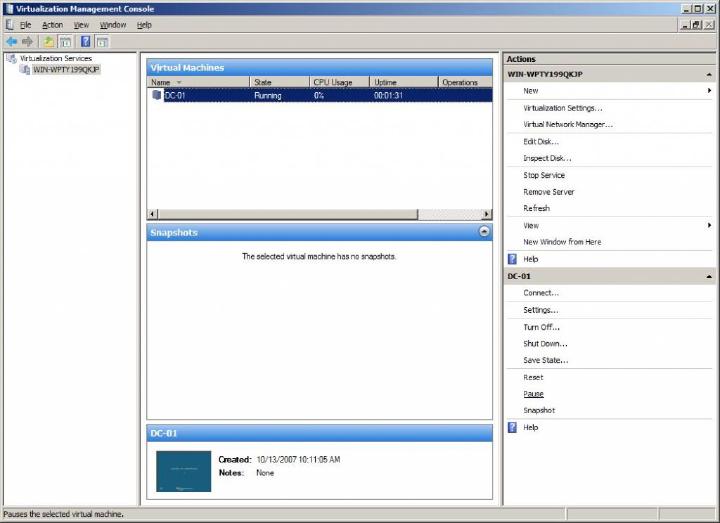Toggle the Action pane toolbar icon
The height and width of the screenshot is (523, 720).
pyautogui.click(x=102, y=42)
